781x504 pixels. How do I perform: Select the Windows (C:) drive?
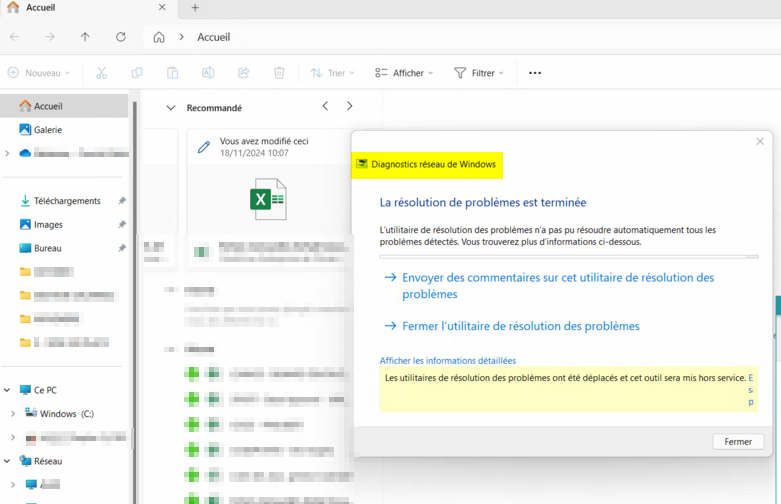(x=67, y=414)
